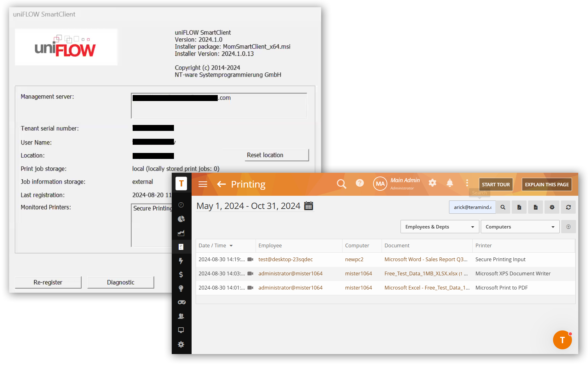The height and width of the screenshot is (366, 588).
Task: Click date range May 1, 2024 - Oct 31, 2024
Action: pyautogui.click(x=248, y=206)
